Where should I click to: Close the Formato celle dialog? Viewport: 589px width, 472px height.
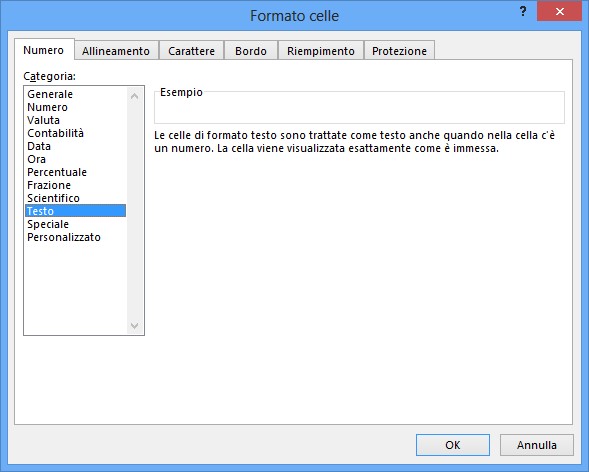coord(559,12)
